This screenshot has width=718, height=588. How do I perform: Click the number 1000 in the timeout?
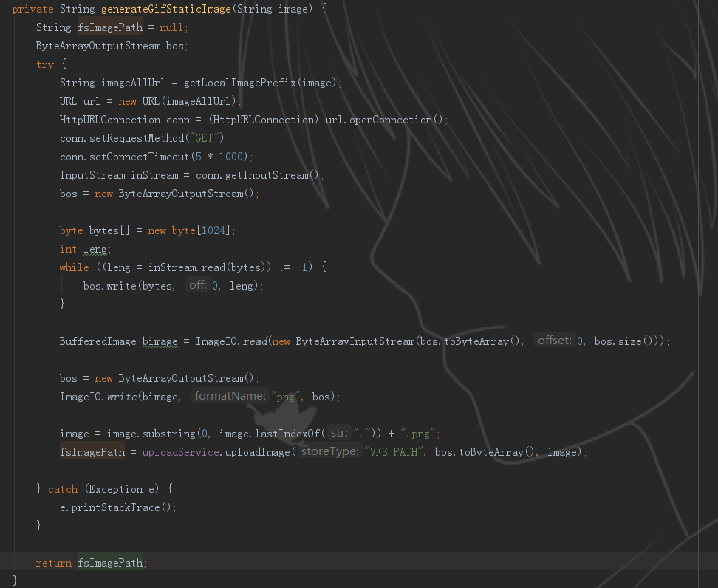[230, 157]
